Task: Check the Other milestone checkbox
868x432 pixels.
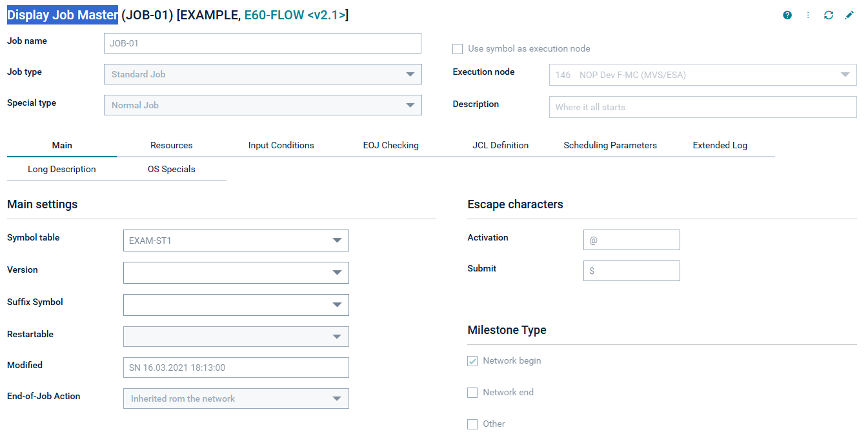Action: tap(472, 424)
